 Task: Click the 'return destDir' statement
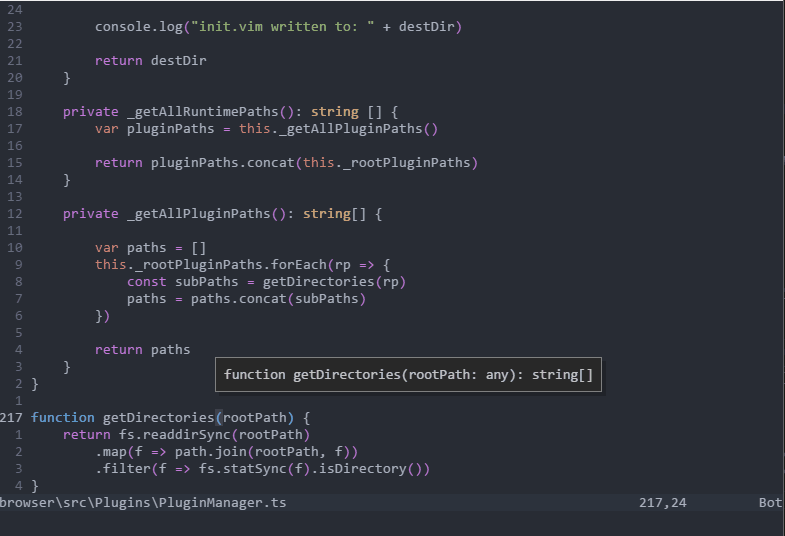coord(151,61)
